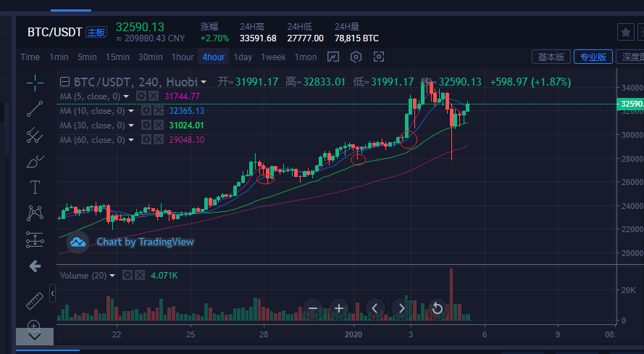This screenshot has width=644, height=354.
Task: Select the pitchfork drawing tool
Action: click(35, 135)
